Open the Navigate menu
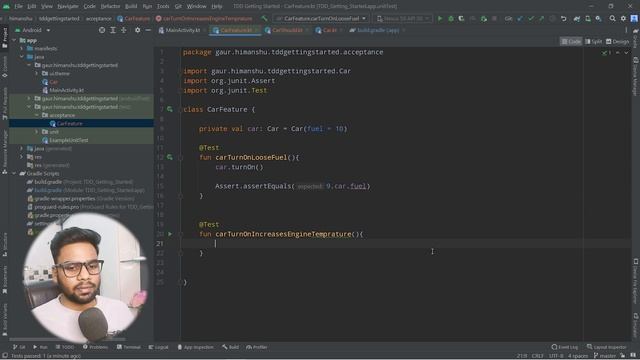The height and width of the screenshot is (360, 640). 68,6
